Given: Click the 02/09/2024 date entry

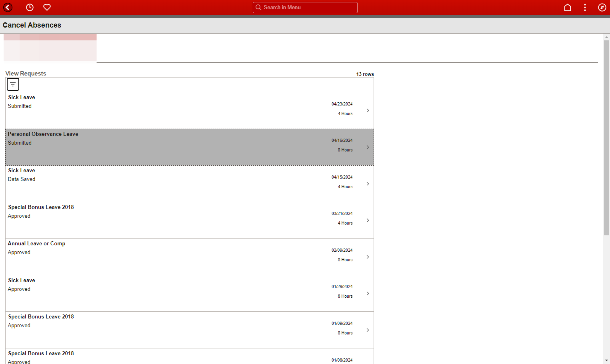Looking at the screenshot, I should [x=342, y=250].
